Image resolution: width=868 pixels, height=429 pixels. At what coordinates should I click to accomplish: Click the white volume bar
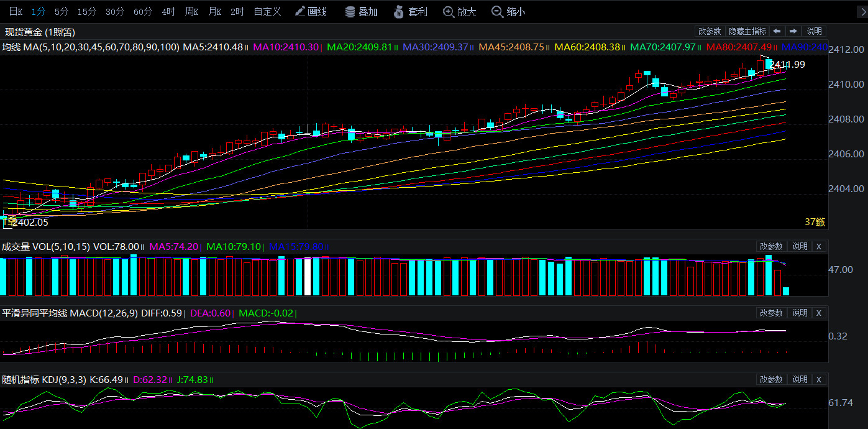307,277
